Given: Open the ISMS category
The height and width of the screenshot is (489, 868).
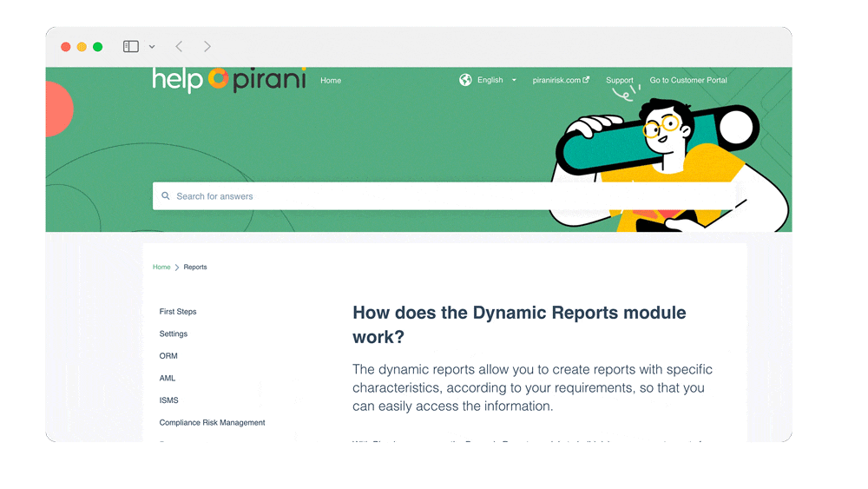Looking at the screenshot, I should click(x=168, y=400).
